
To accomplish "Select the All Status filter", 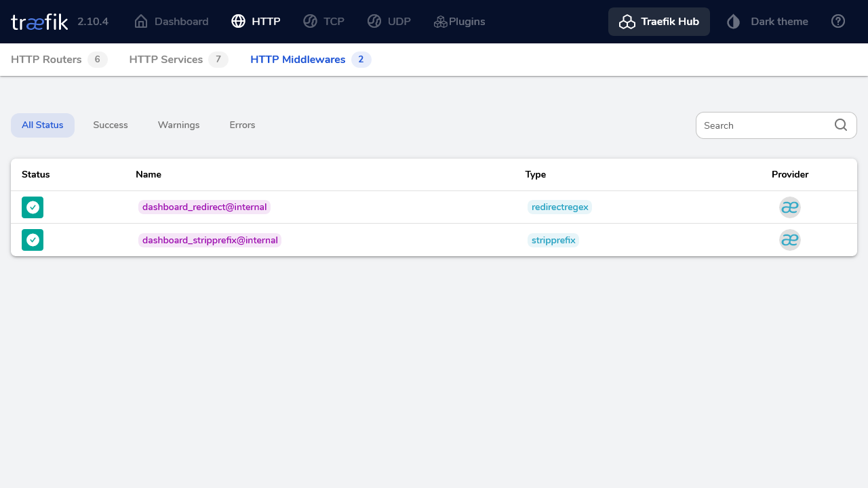I will point(43,125).
